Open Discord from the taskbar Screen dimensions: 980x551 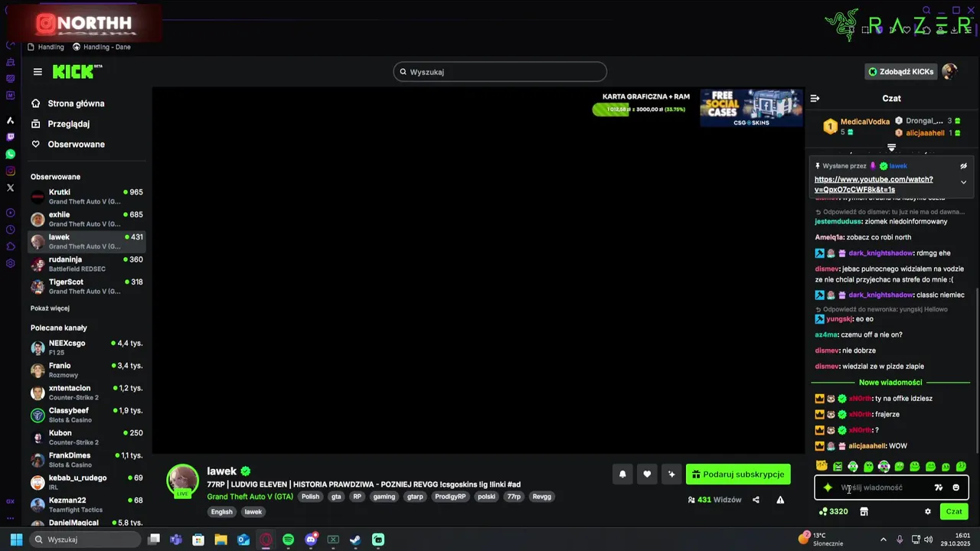pos(311,540)
